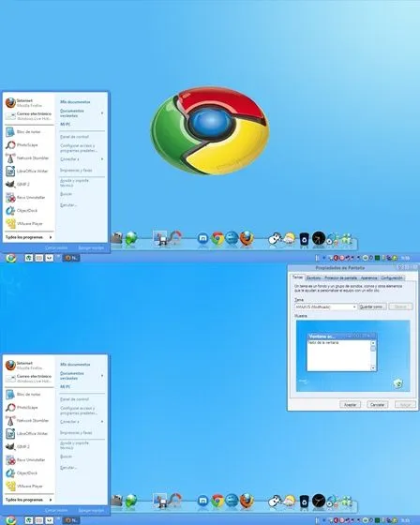Click Firefox icon in lower desktop's dock
The width and height of the screenshot is (420, 525).
247,501
